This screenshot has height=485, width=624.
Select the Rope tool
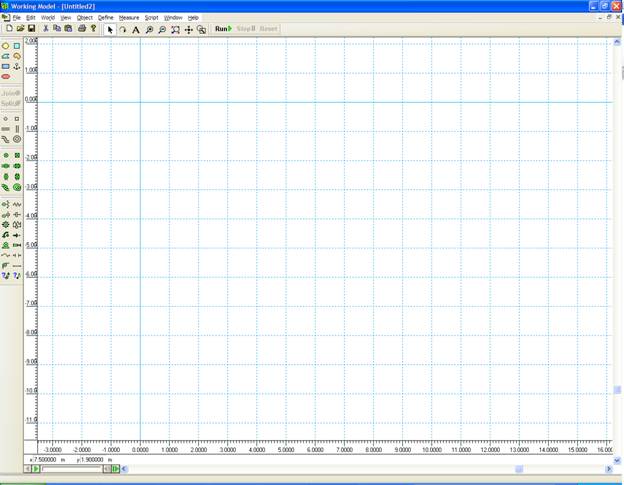(x=6, y=255)
